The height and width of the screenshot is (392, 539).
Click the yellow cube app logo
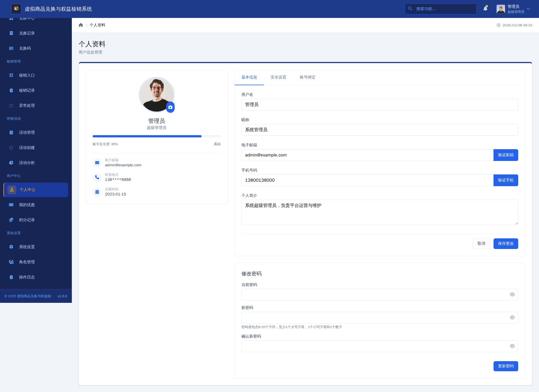coord(16,9)
